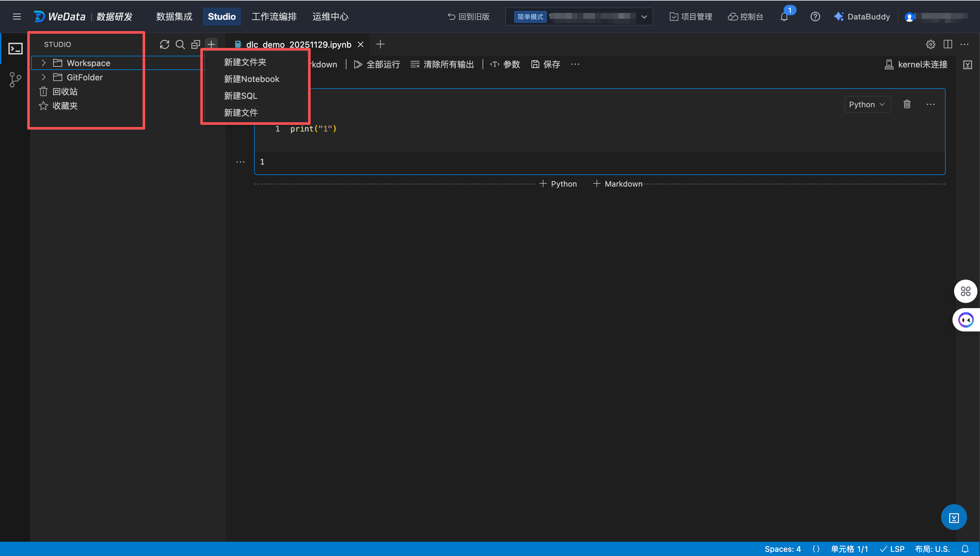The width and height of the screenshot is (980, 556).
Task: Expand the GitFolder tree node
Action: point(43,77)
